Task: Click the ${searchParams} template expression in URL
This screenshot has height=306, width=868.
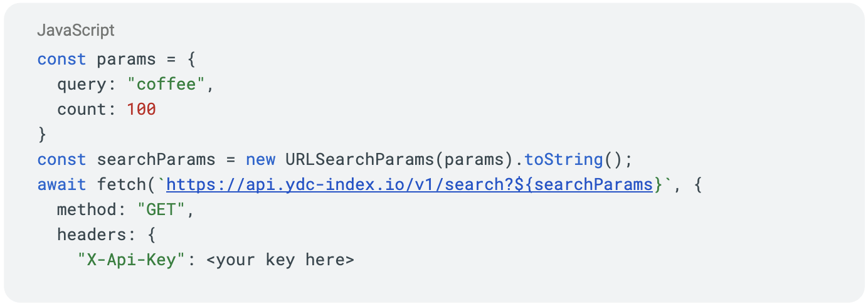Action: pos(588,184)
